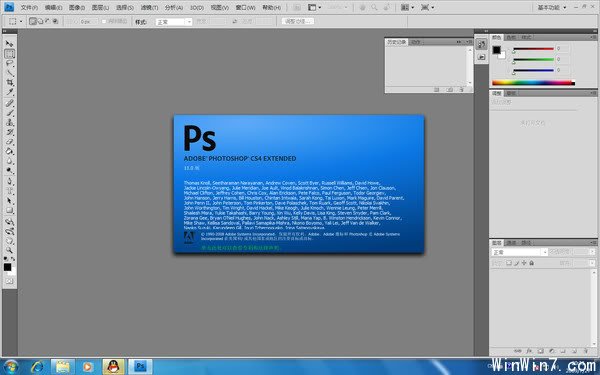The width and height of the screenshot is (600, 375).
Task: Open the 样式 style dropdown in options bar
Action: coord(174,22)
